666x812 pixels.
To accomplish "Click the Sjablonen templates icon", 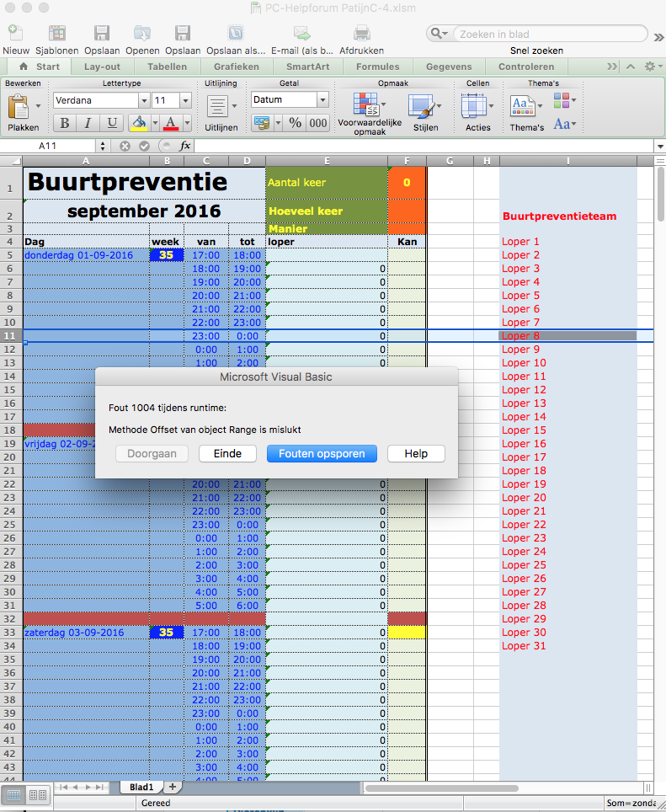I will pos(57,34).
